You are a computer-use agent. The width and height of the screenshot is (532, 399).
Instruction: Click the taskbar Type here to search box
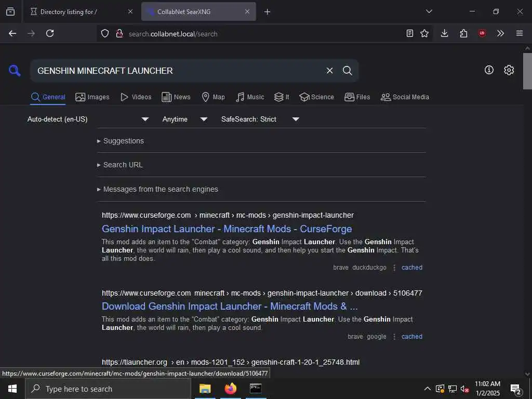pyautogui.click(x=108, y=389)
